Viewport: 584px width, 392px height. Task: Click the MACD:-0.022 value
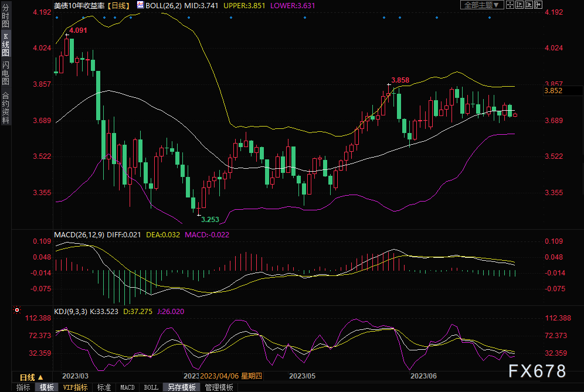click(x=207, y=235)
